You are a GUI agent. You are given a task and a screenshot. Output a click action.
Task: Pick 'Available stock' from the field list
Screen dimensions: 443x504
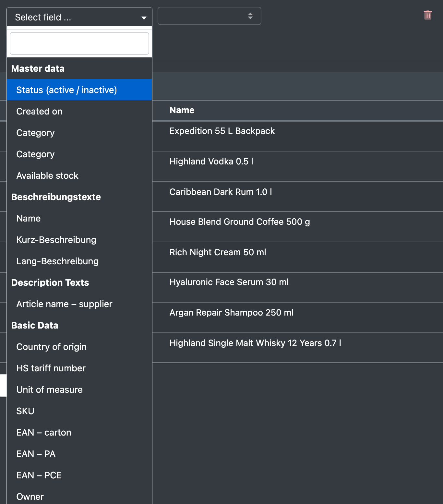[x=79, y=175]
